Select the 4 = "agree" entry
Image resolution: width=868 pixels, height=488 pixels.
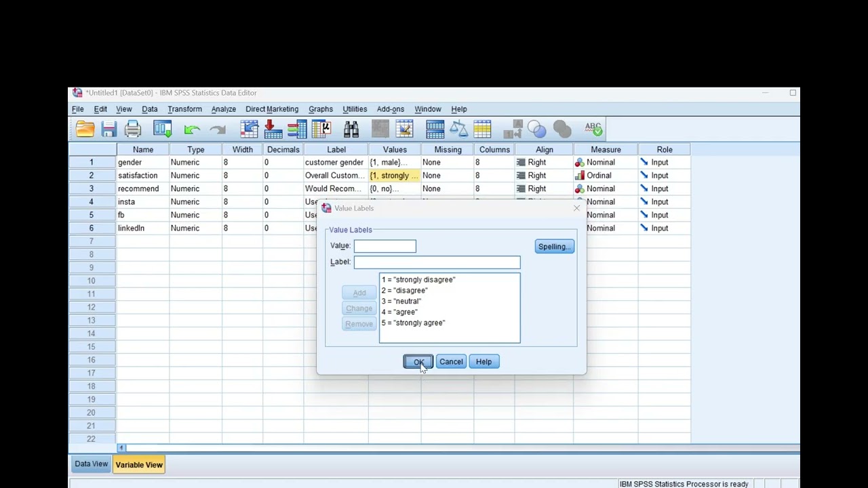pyautogui.click(x=399, y=312)
